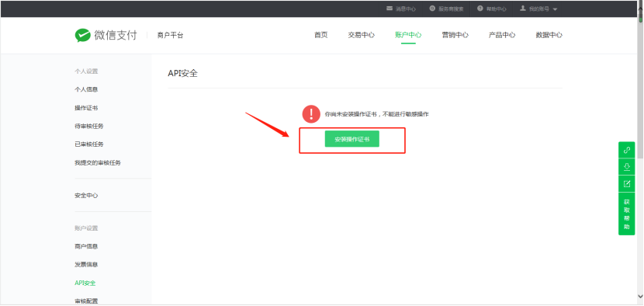Select 发票信息 in the sidebar
This screenshot has height=306, width=644.
click(86, 265)
